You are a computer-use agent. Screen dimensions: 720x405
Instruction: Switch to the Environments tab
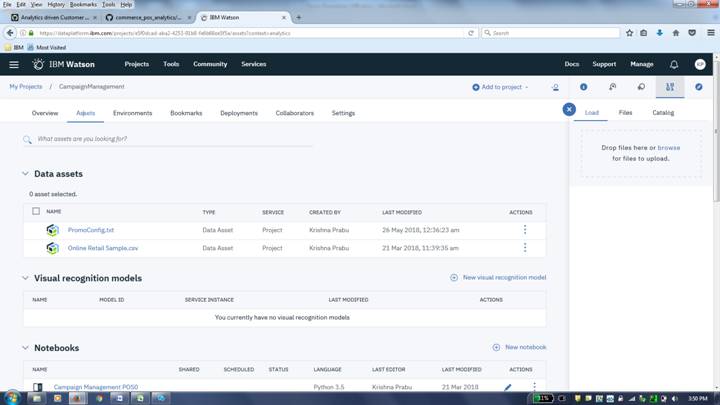132,113
